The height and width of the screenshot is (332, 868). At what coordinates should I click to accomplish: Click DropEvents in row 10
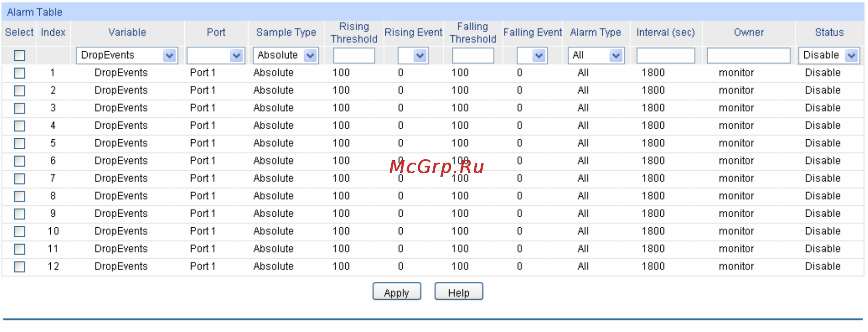click(x=121, y=232)
